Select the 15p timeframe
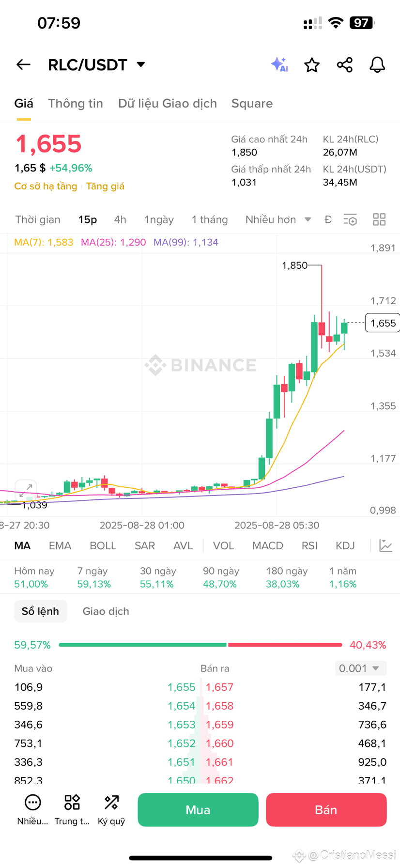This screenshot has width=400, height=868. [88, 219]
